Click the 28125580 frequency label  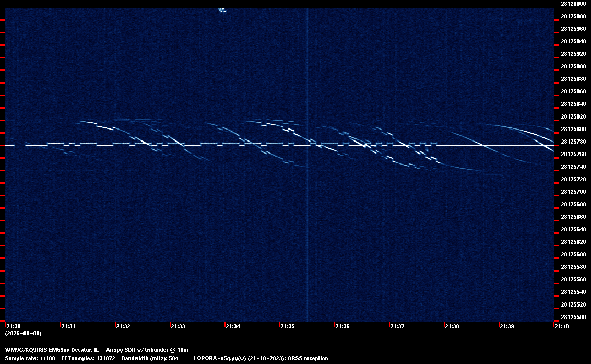(573, 267)
